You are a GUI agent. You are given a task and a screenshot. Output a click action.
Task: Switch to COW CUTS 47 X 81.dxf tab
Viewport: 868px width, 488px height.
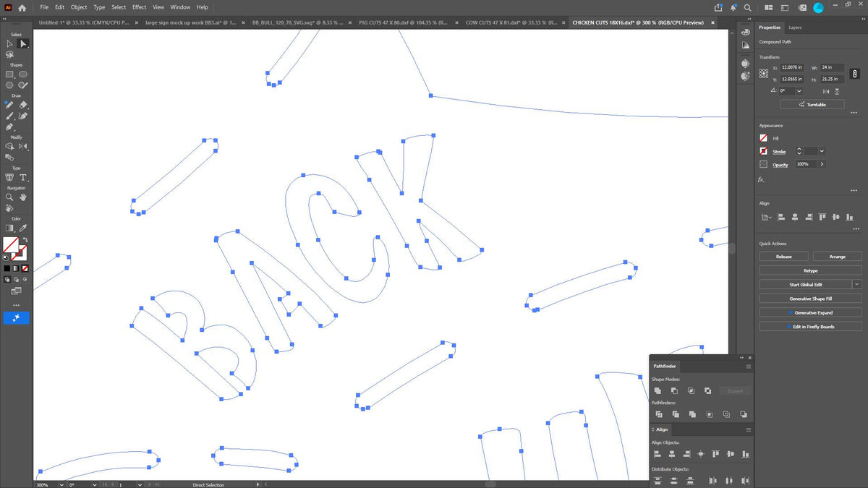[511, 22]
